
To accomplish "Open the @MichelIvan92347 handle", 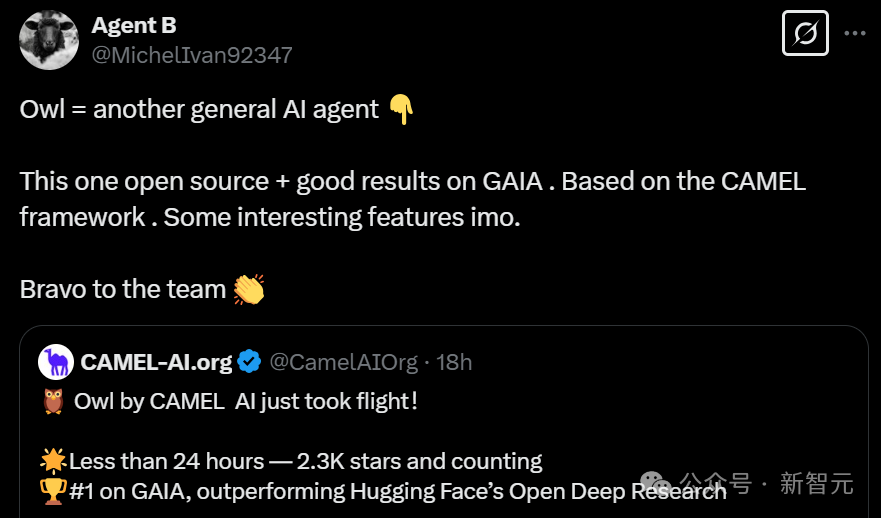I will coord(192,55).
